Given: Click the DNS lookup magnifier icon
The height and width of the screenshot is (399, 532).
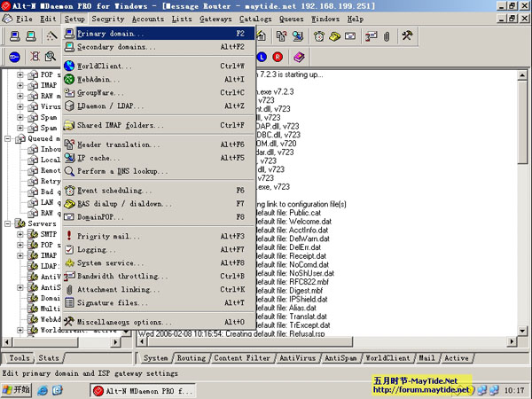Looking at the screenshot, I should tap(70, 171).
